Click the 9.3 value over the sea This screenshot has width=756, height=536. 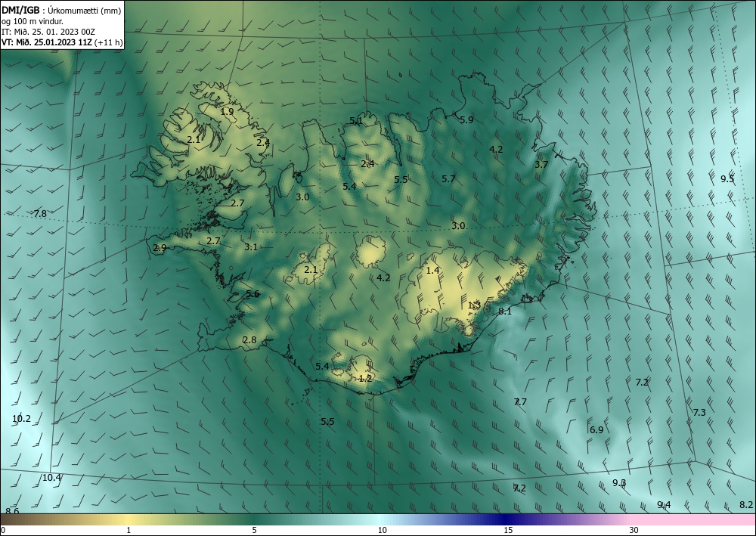(619, 482)
